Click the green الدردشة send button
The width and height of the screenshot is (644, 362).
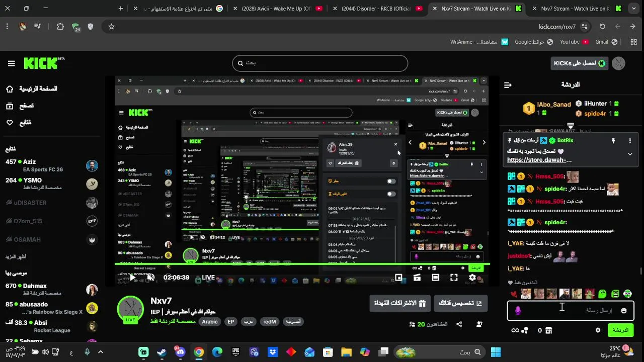(x=620, y=330)
